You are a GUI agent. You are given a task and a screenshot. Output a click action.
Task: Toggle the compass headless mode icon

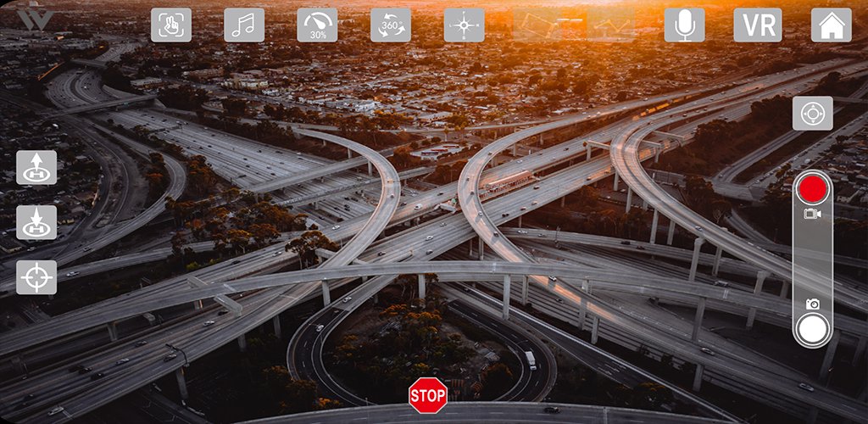point(464,25)
